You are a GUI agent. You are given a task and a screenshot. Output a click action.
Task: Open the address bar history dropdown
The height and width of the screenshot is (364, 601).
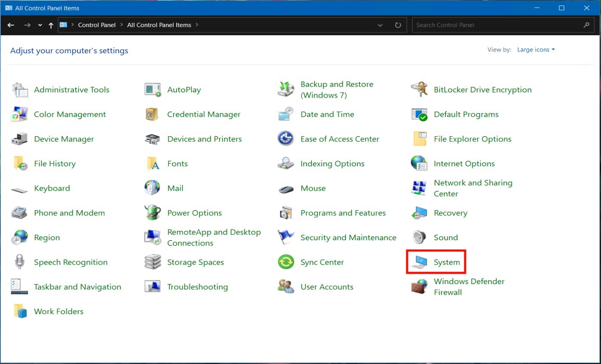tap(380, 25)
